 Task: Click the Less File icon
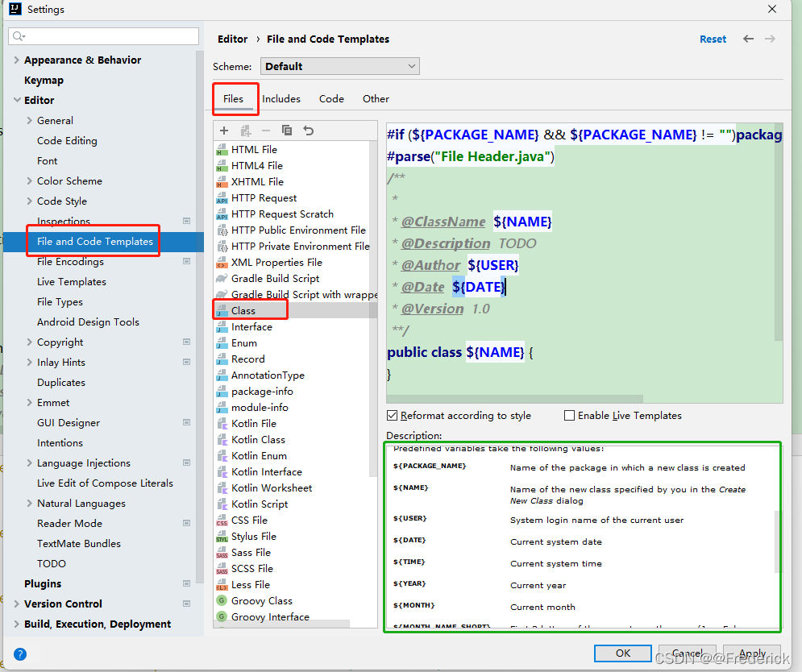[222, 584]
